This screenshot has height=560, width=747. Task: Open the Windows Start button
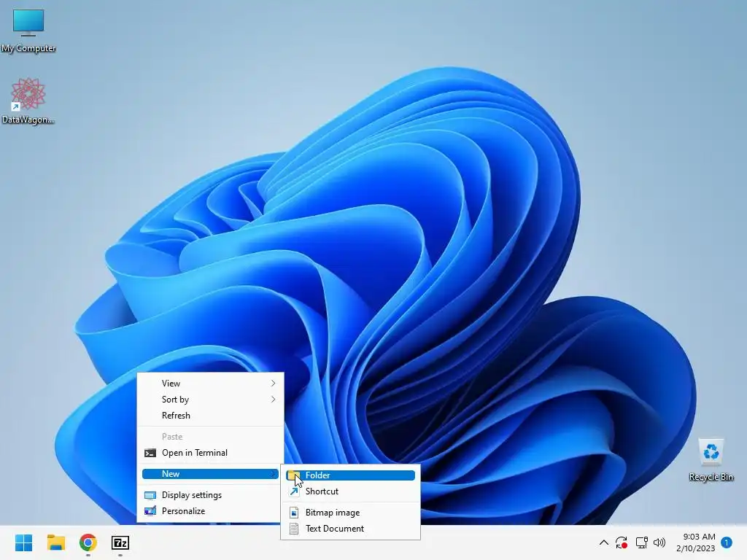(24, 542)
